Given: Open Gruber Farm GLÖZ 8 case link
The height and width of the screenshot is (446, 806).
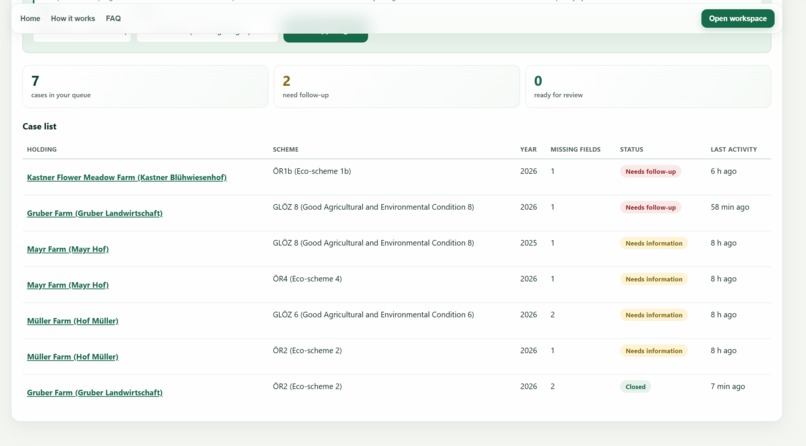Looking at the screenshot, I should point(95,213).
